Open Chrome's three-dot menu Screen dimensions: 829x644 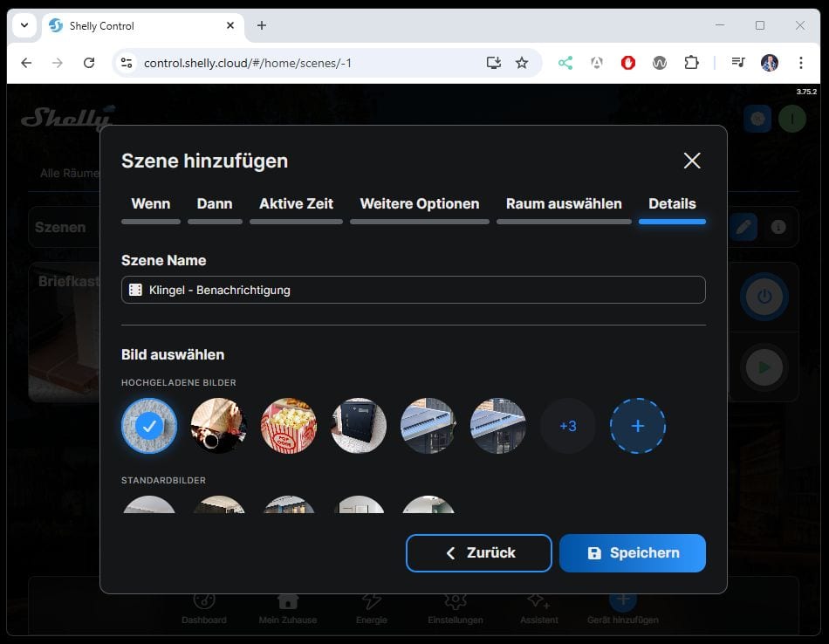click(800, 63)
